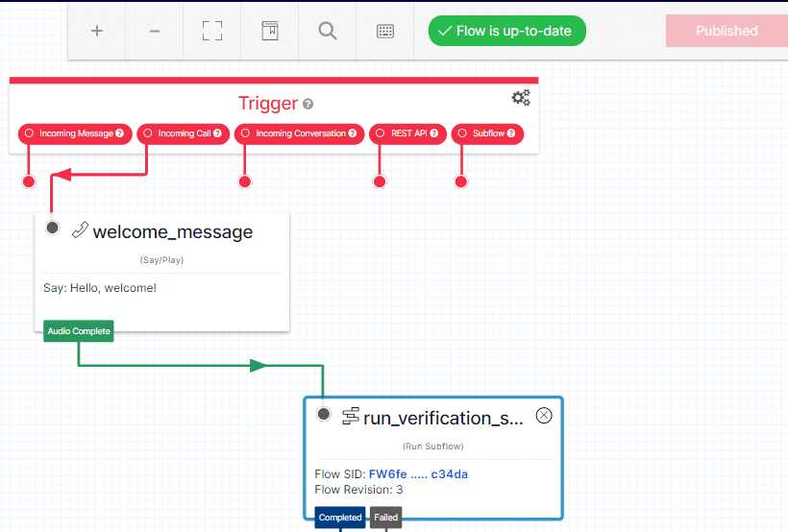Click the 'Say: Hello, welcome!' text
Screen dimensions: 788x532
tap(100, 288)
